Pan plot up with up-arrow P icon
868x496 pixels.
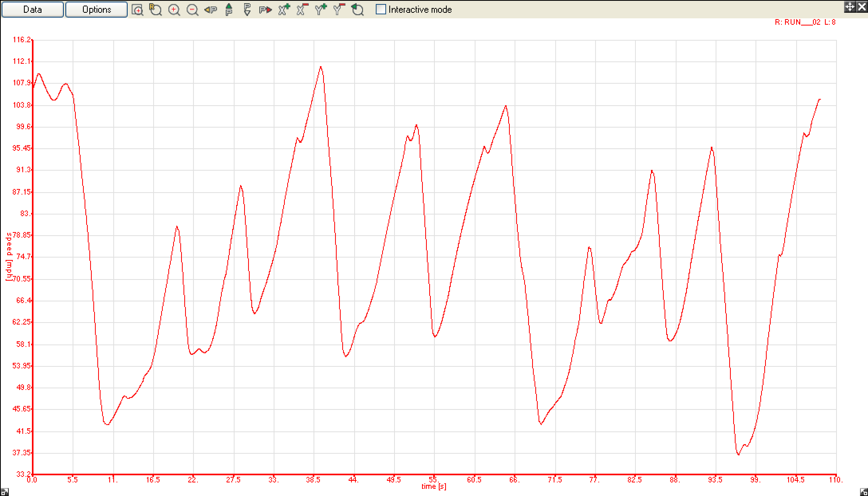tap(229, 10)
